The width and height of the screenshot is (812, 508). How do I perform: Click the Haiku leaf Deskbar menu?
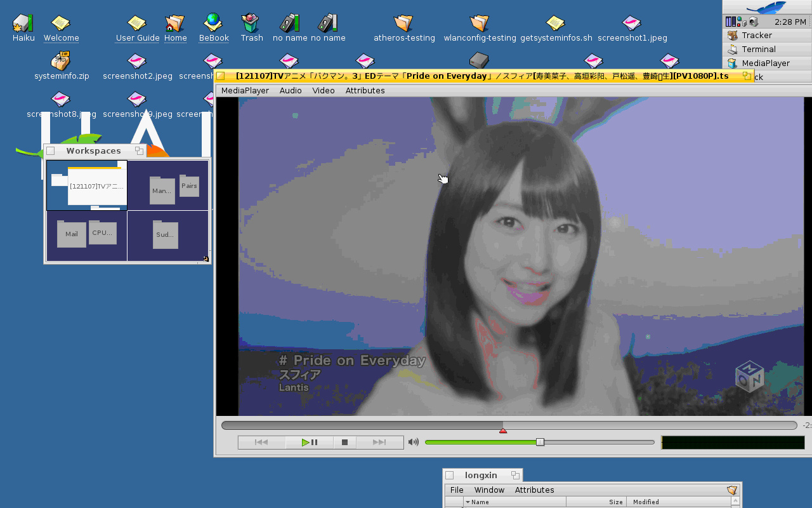767,7
